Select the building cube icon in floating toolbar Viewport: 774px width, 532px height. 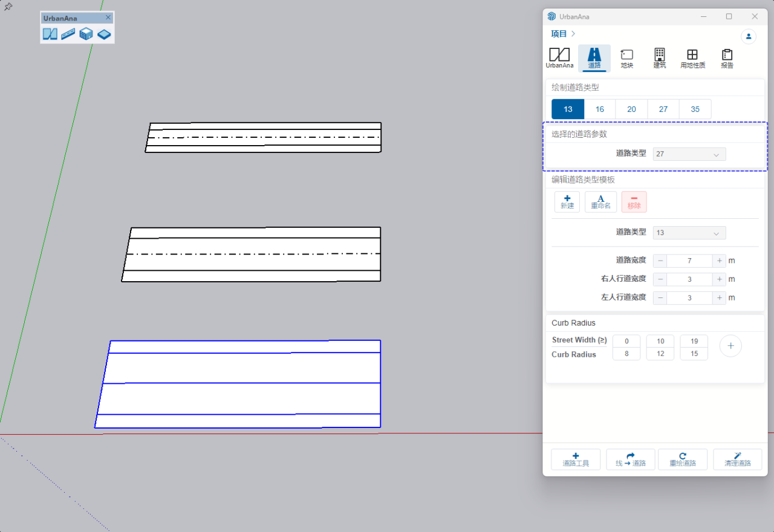pyautogui.click(x=86, y=34)
